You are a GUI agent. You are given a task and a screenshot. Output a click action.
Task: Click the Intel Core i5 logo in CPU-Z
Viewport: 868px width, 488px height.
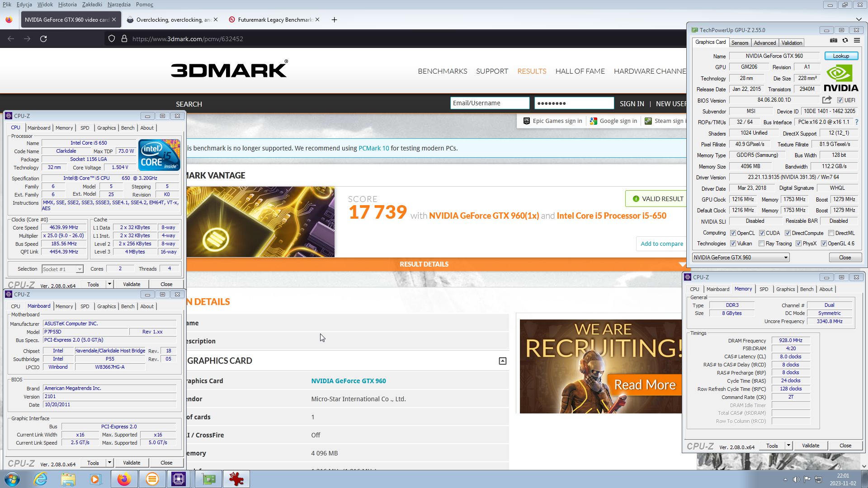159,155
